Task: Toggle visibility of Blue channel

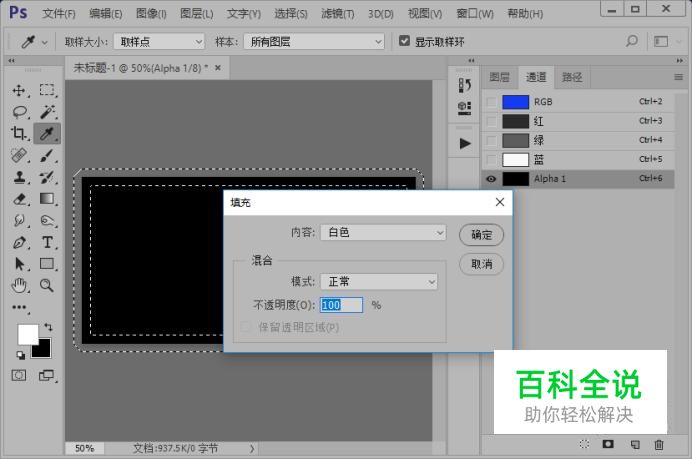Action: coord(491,159)
